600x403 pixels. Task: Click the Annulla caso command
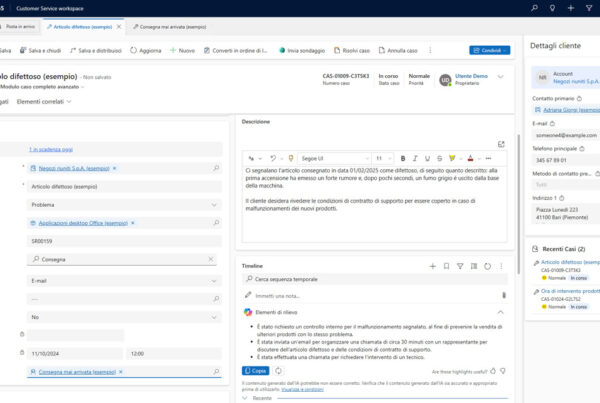(x=398, y=51)
